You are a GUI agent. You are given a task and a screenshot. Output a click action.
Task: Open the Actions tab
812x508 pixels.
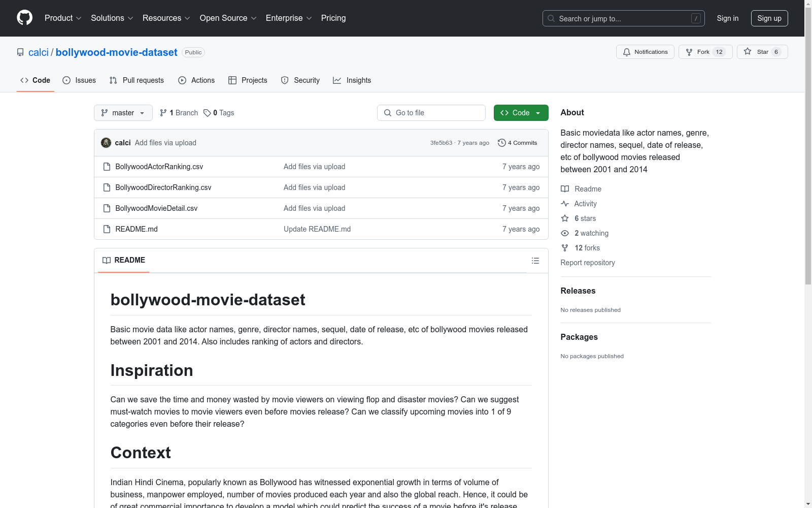tap(196, 80)
